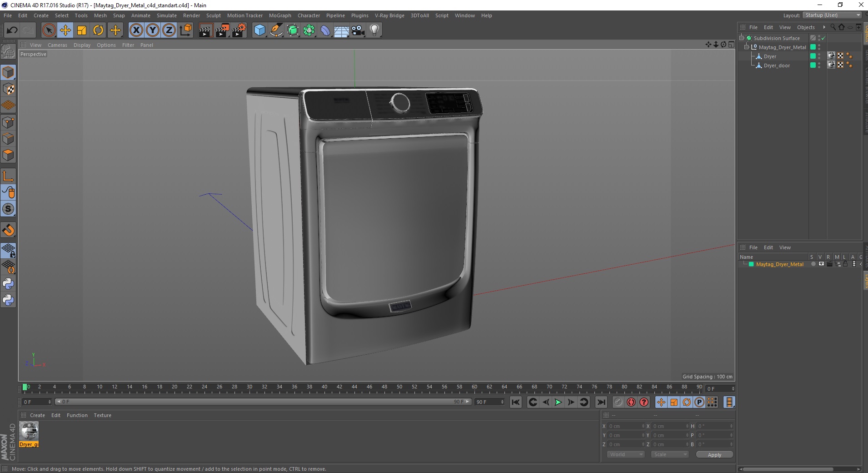Image resolution: width=868 pixels, height=473 pixels.
Task: Switch to Polygons mode
Action: [x=8, y=155]
